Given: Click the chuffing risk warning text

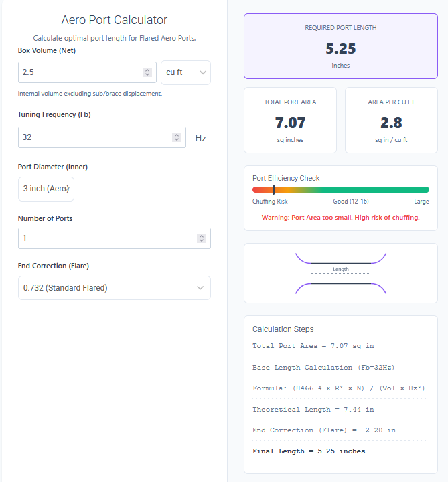Looking at the screenshot, I should pos(340,218).
